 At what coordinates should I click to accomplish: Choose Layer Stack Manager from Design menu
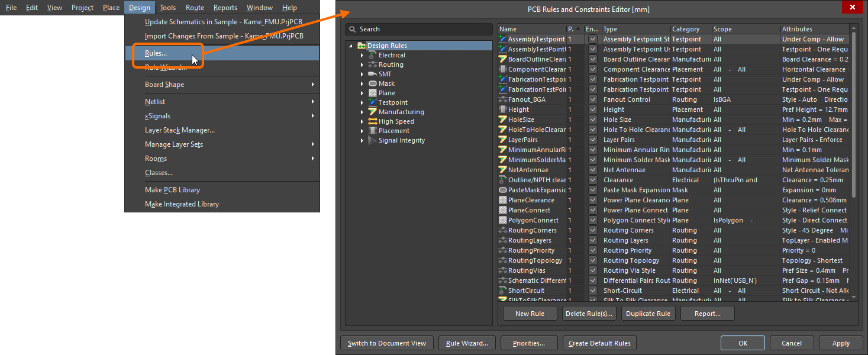[180, 130]
